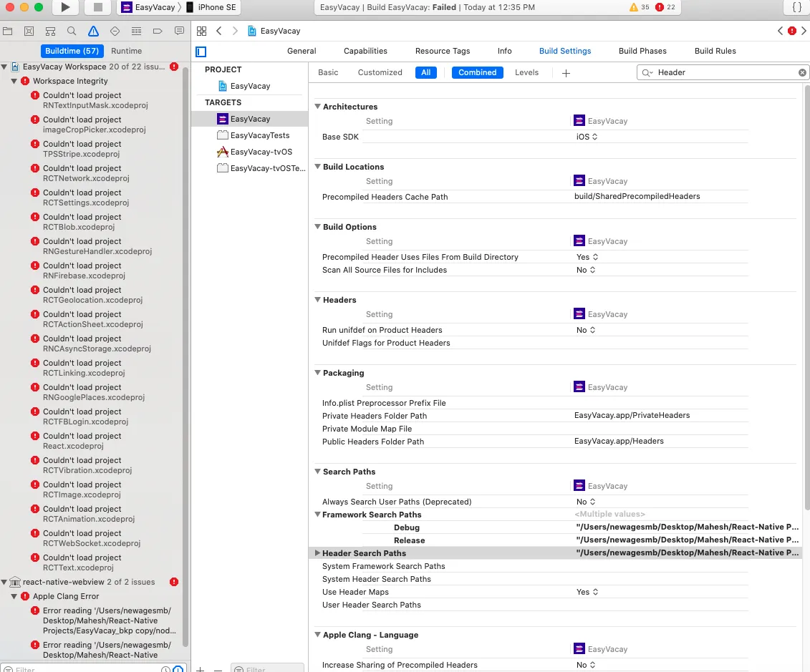Stop the running task with Stop button

pos(97,7)
